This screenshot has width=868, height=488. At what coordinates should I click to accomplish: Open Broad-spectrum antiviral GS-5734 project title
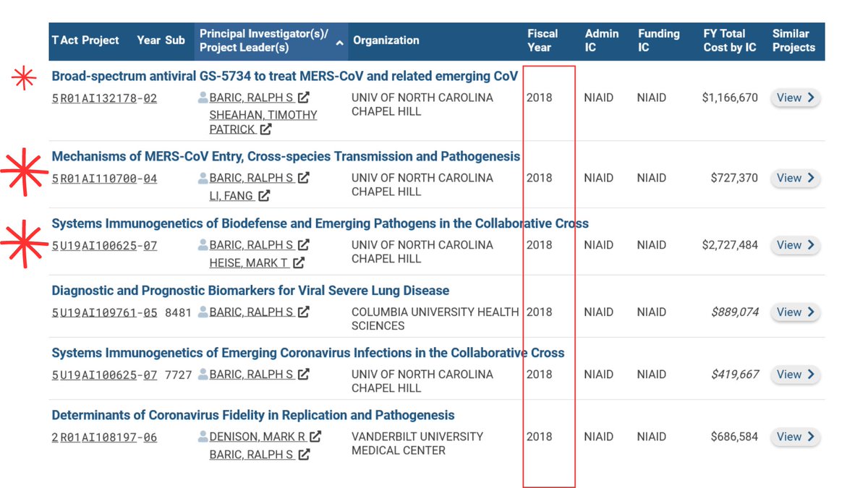click(x=285, y=76)
